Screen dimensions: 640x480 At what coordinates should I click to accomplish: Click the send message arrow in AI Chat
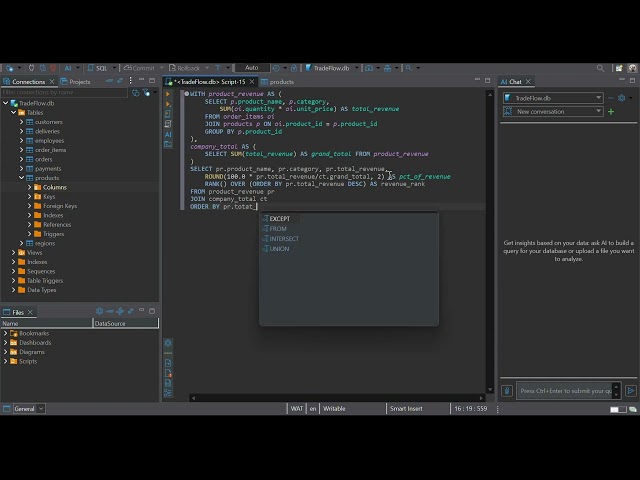pyautogui.click(x=631, y=391)
